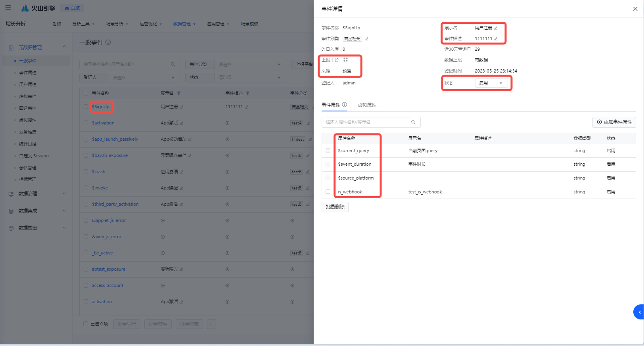
Task: Check the is_webhook attribute checkbox
Action: pyautogui.click(x=328, y=192)
